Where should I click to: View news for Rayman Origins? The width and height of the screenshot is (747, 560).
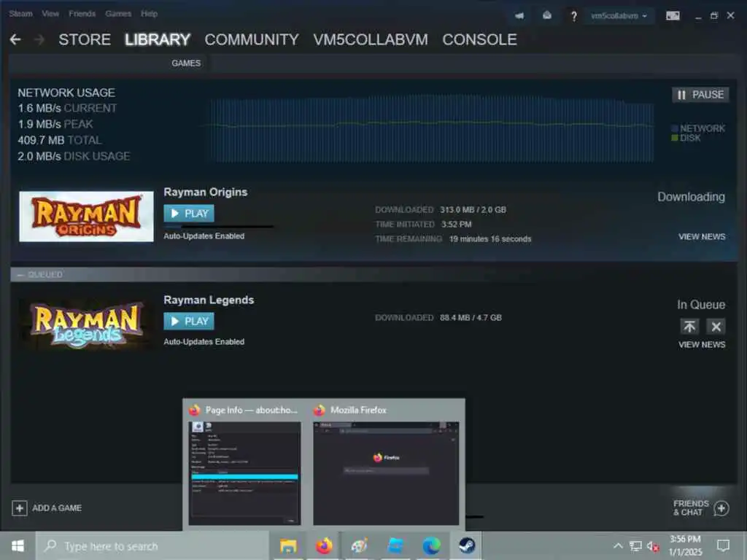click(702, 237)
